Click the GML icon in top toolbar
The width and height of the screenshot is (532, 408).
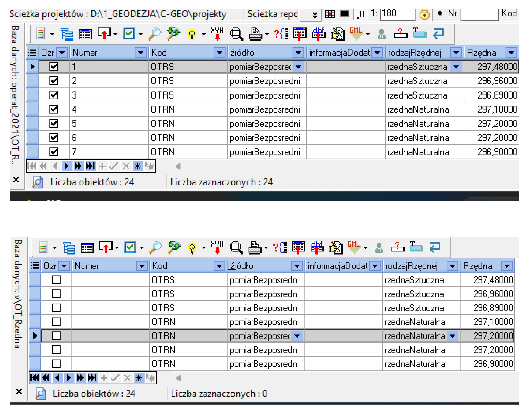click(357, 34)
